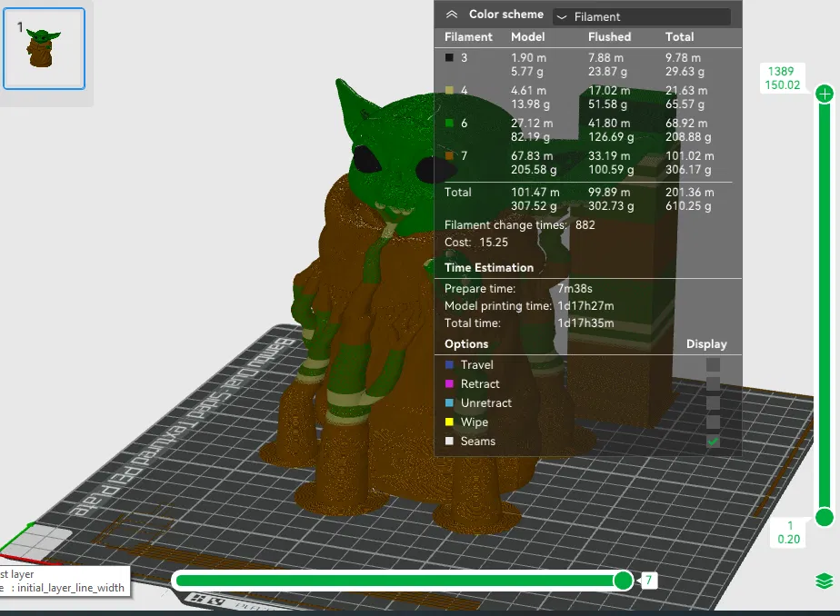Image resolution: width=840 pixels, height=616 pixels.
Task: Click the initial_layer_line_width tooltip text
Action: [70, 588]
